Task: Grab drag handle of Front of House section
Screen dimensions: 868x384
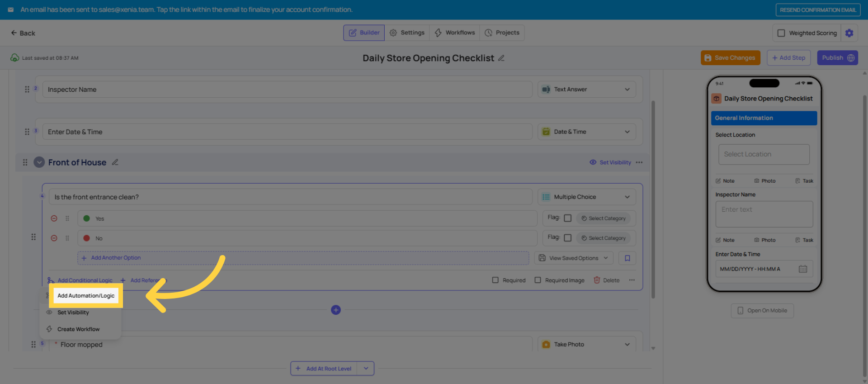Action: pos(25,162)
